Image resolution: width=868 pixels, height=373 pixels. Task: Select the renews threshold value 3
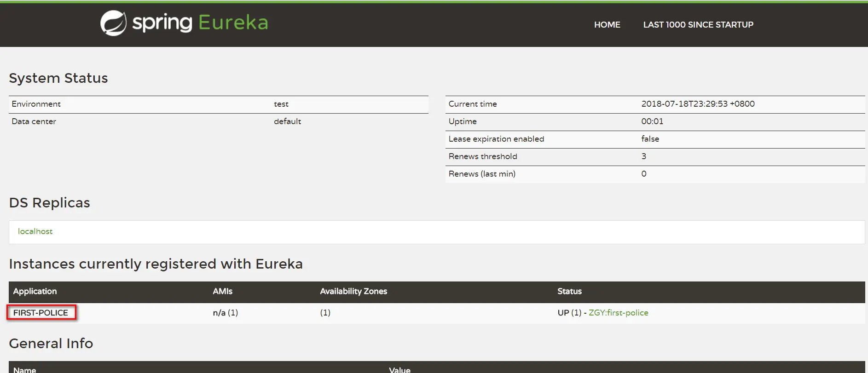tap(644, 156)
